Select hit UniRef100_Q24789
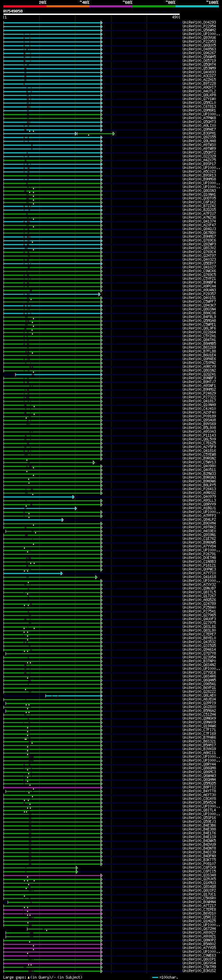222x980 pixels. click(199, 604)
